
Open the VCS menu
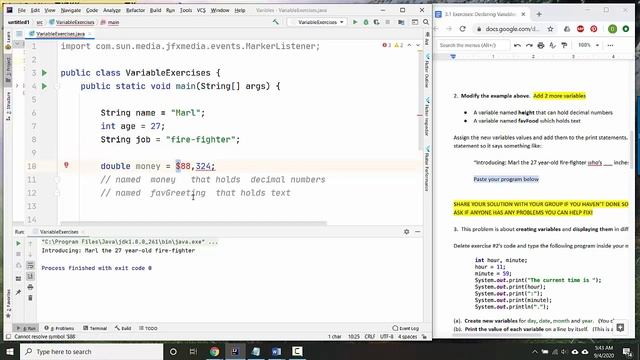201,10
